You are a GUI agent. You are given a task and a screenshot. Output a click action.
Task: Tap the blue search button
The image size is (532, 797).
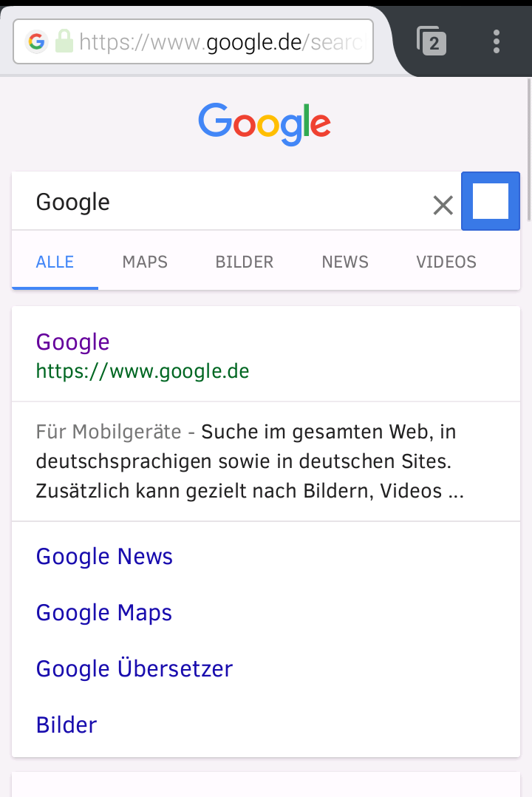[x=491, y=201]
